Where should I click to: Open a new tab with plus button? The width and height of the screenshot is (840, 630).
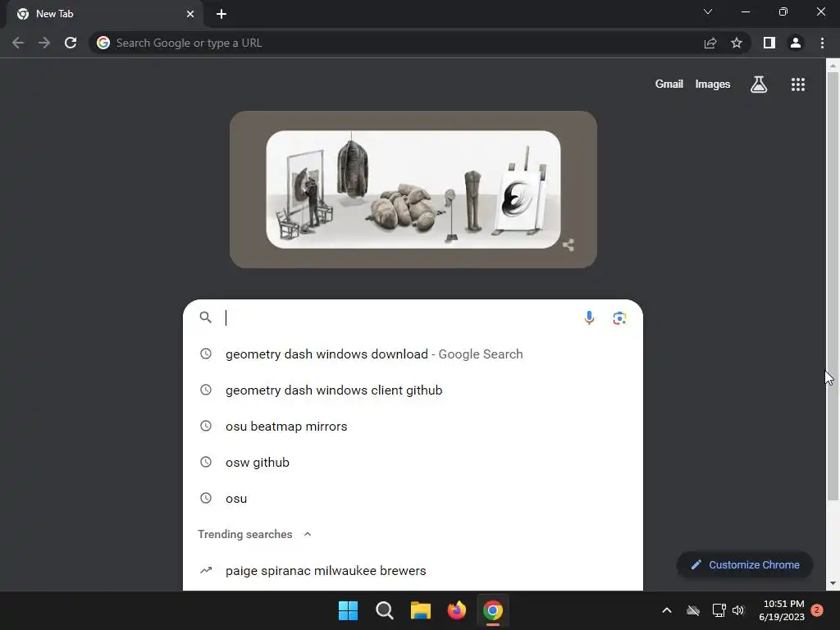[221, 14]
